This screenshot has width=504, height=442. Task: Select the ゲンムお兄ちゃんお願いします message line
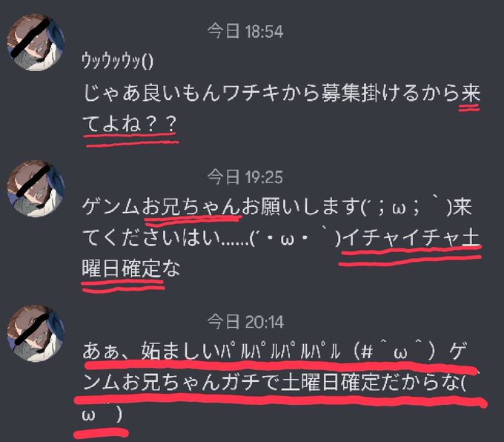coord(277,206)
